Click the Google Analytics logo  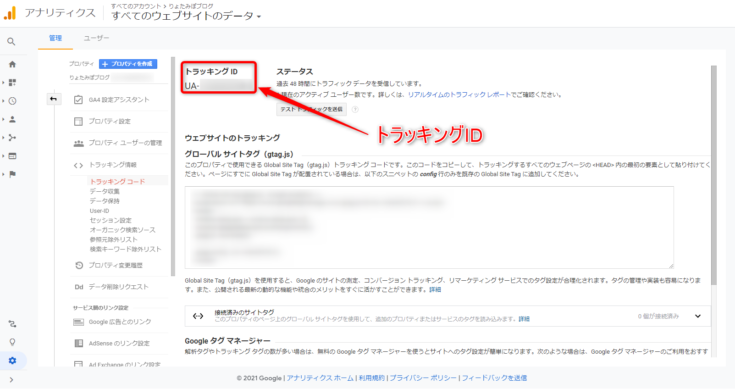(10, 13)
